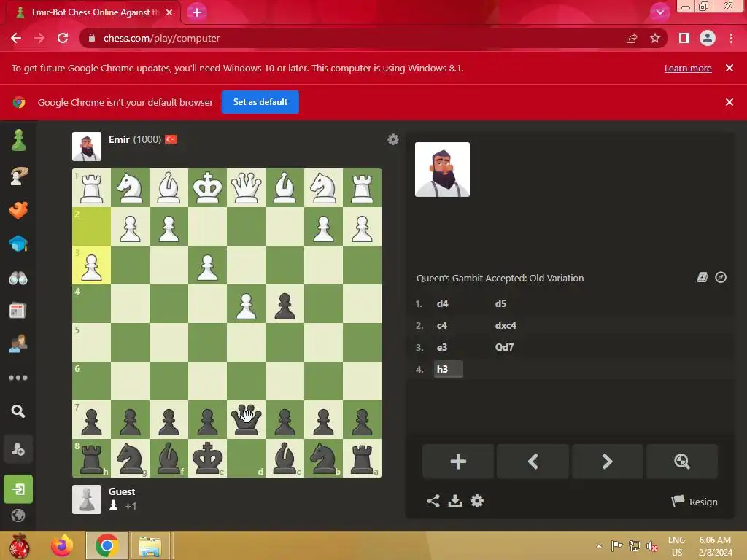Go to previous move arrow
Screen dimensions: 747x560
(533, 462)
